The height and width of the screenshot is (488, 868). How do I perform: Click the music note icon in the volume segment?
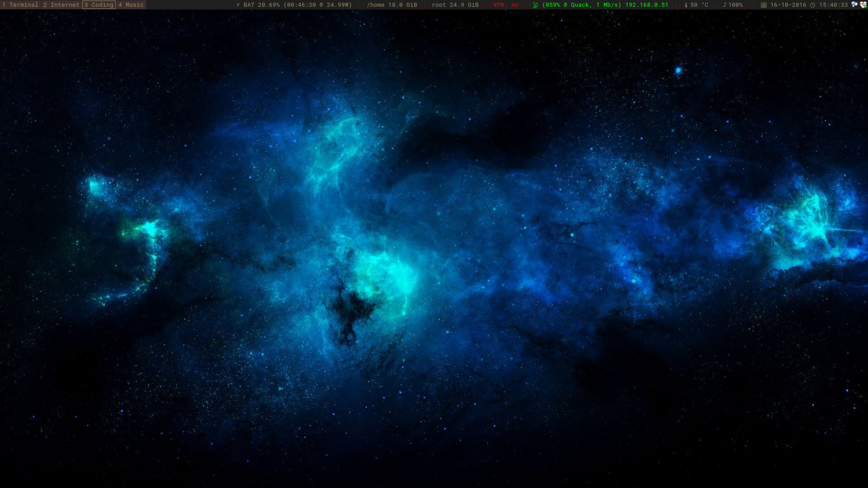pyautogui.click(x=725, y=5)
